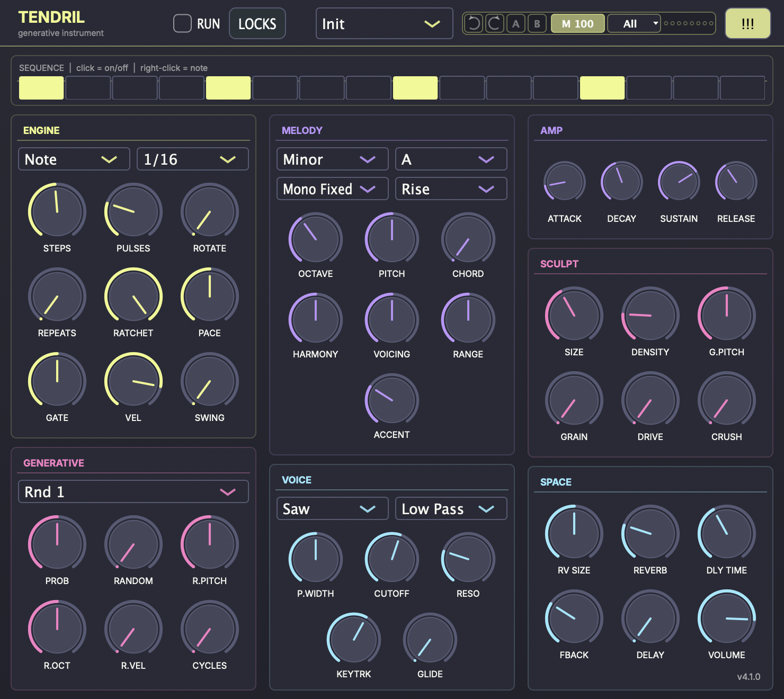Click the SWING knob
This screenshot has width=784, height=699.
click(x=210, y=381)
